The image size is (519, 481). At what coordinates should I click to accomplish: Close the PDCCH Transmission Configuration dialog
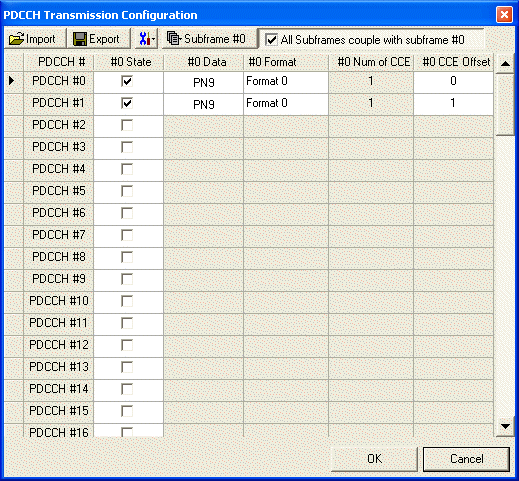[504, 15]
